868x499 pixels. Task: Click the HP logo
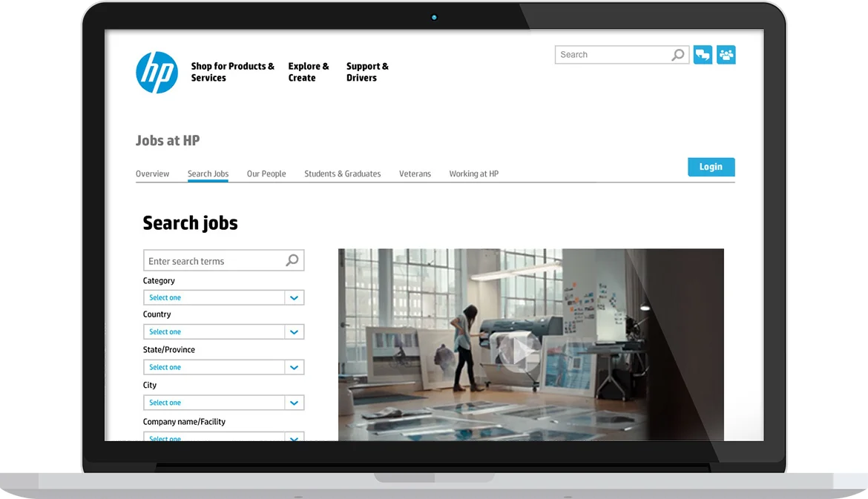pos(157,73)
